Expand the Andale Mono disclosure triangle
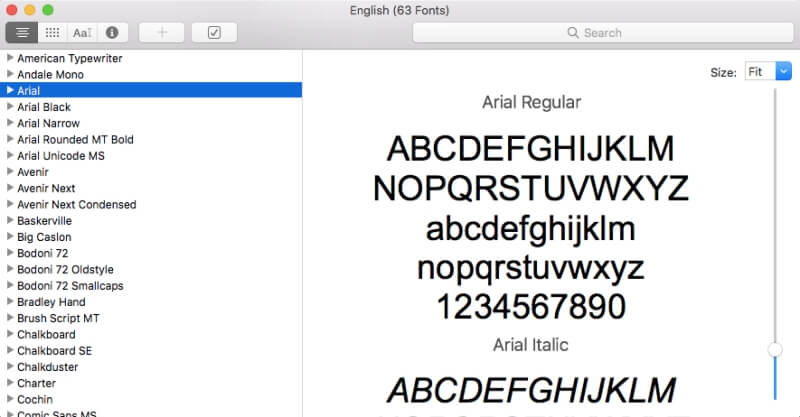Image resolution: width=800 pixels, height=417 pixels. point(10,74)
